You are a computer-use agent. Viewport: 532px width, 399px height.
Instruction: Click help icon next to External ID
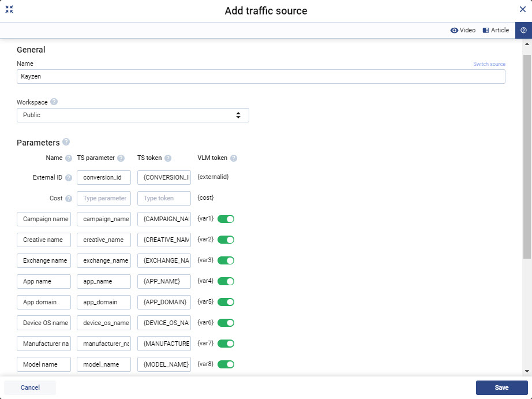pos(69,178)
